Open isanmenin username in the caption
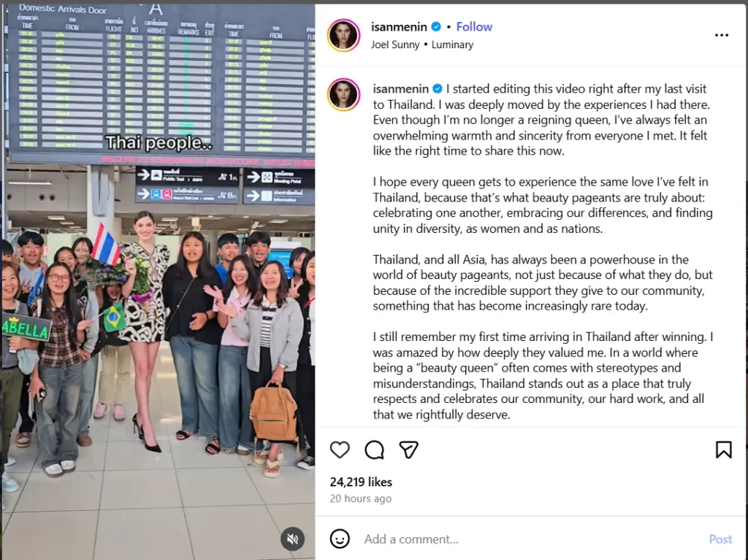 pos(401,89)
